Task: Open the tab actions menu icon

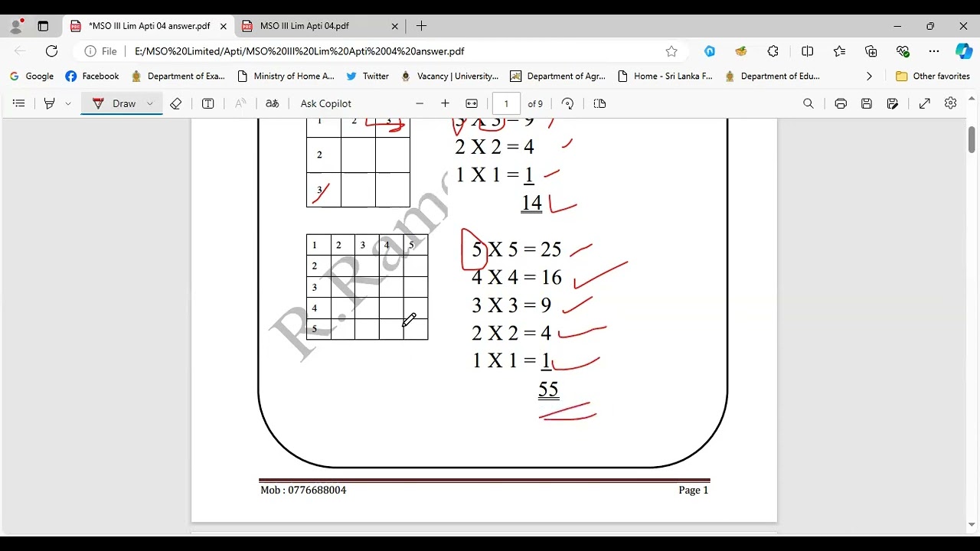Action: (43, 26)
